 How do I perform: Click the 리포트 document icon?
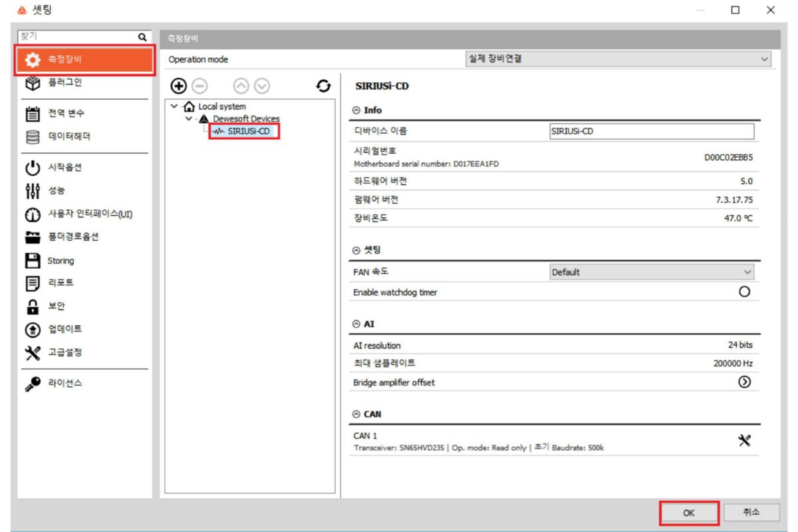click(x=33, y=283)
